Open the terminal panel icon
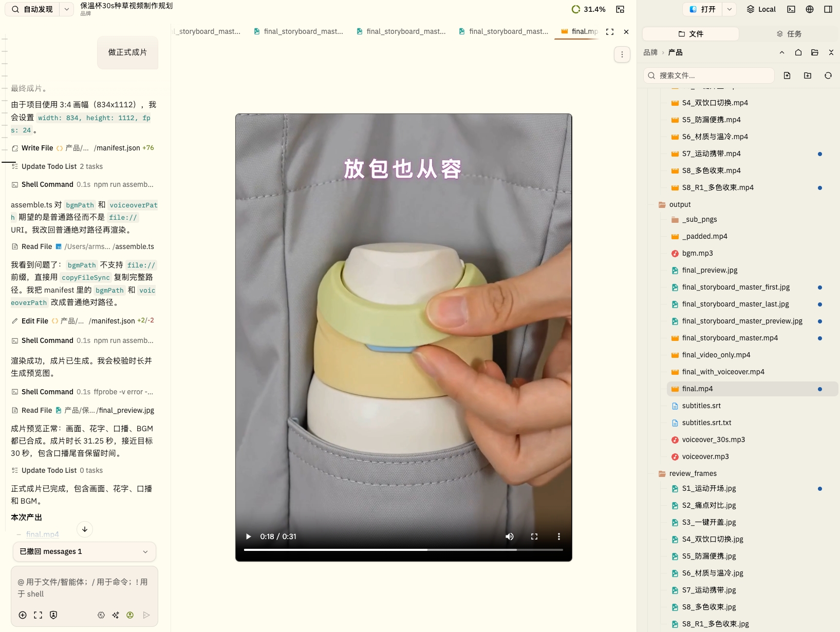 click(791, 9)
